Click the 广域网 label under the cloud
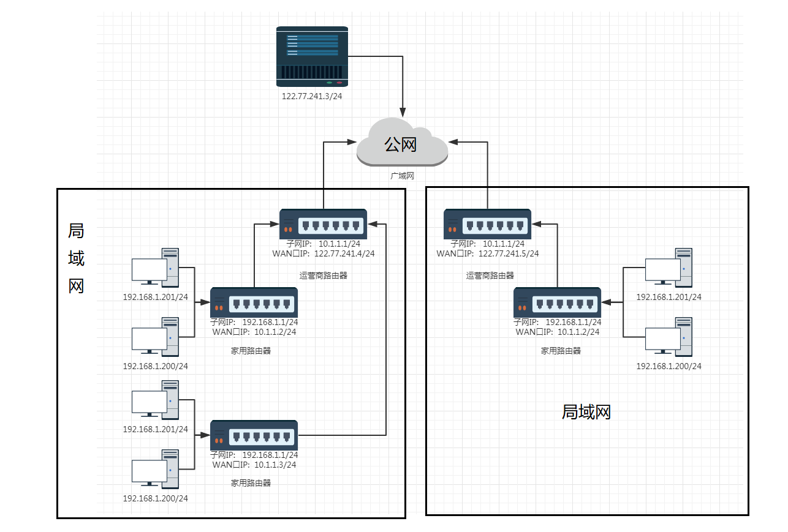The image size is (788, 532). coord(403,176)
